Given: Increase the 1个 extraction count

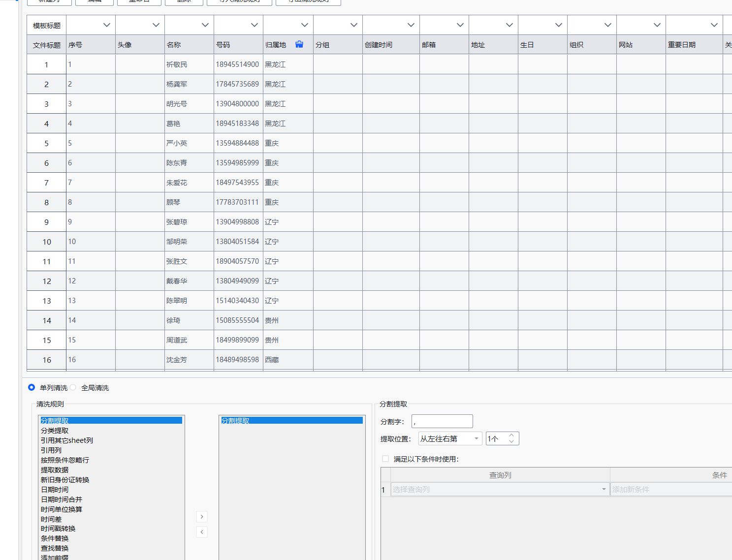Looking at the screenshot, I should coord(511,436).
